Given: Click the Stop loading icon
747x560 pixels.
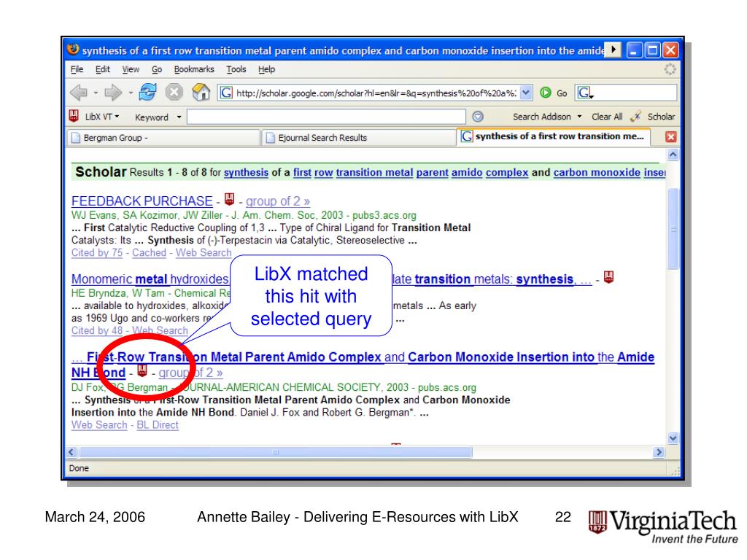Looking at the screenshot, I should pos(174,92).
